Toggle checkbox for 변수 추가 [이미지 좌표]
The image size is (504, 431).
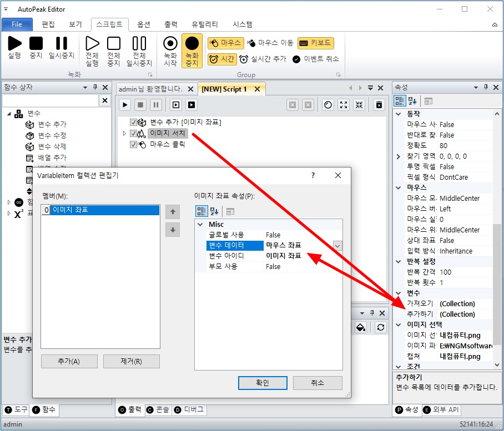133,123
